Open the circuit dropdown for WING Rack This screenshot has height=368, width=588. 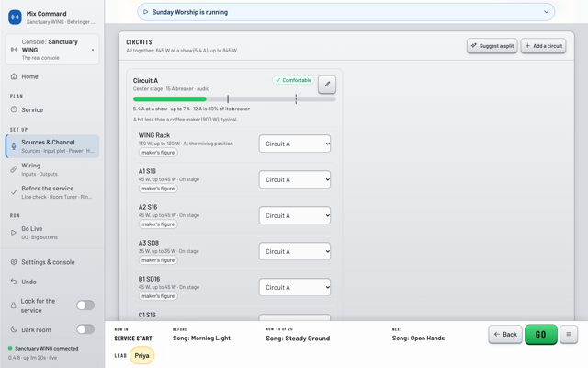[x=295, y=144]
